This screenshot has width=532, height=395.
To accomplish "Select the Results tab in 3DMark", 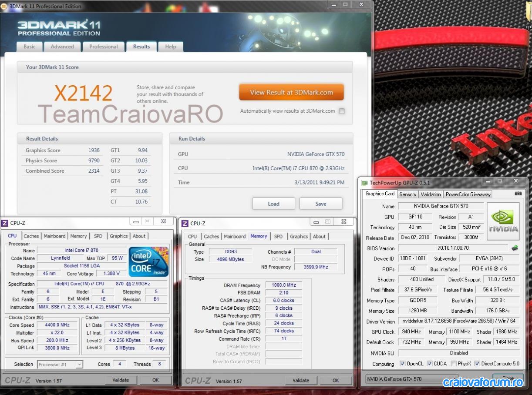I will [x=141, y=47].
